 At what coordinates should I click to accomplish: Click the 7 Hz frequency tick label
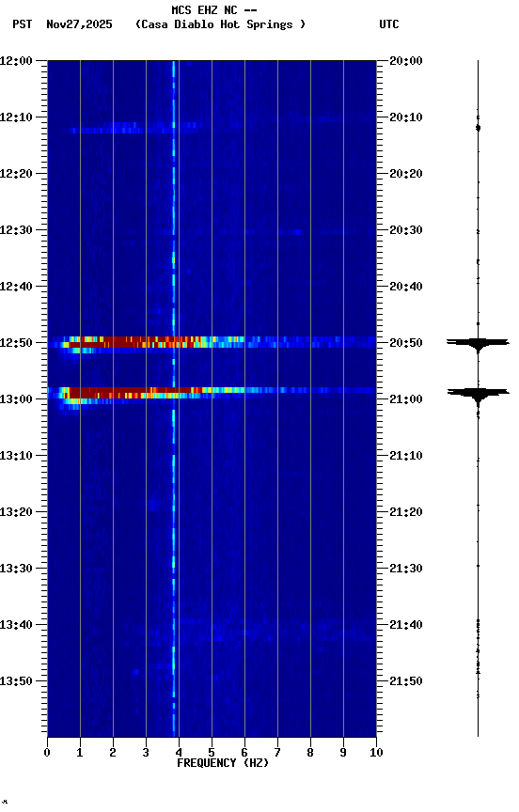click(277, 753)
